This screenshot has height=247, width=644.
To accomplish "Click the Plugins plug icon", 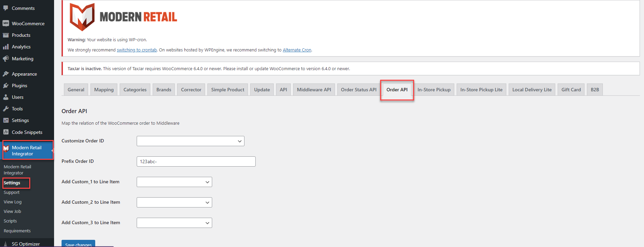I will [x=6, y=86].
